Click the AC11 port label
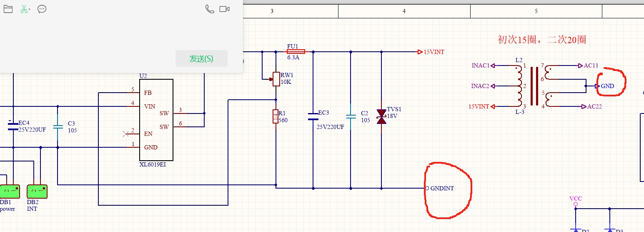Screen dimensions: 644x232 click(591, 66)
